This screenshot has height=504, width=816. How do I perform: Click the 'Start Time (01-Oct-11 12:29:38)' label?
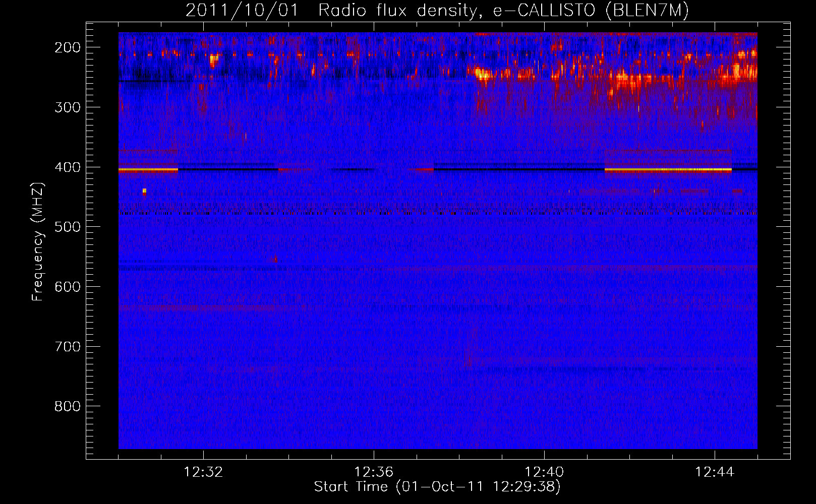click(x=437, y=487)
